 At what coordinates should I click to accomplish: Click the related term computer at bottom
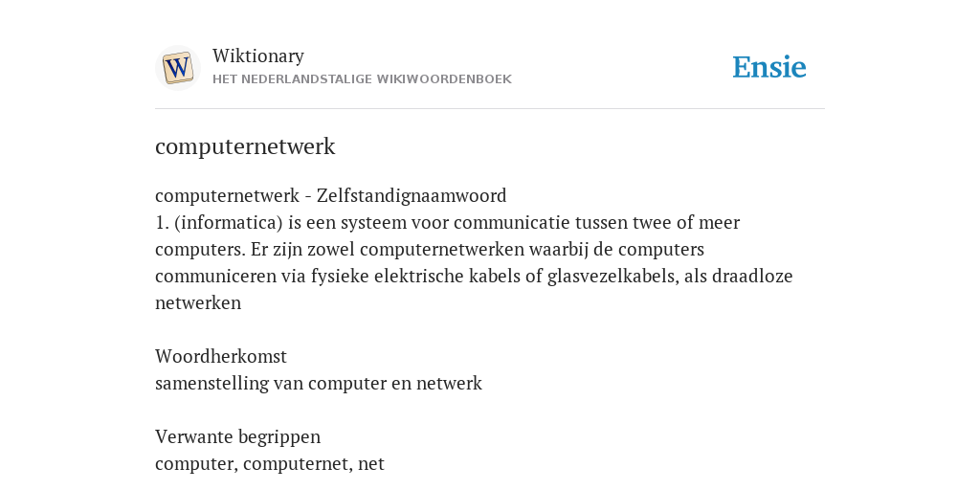click(x=194, y=464)
